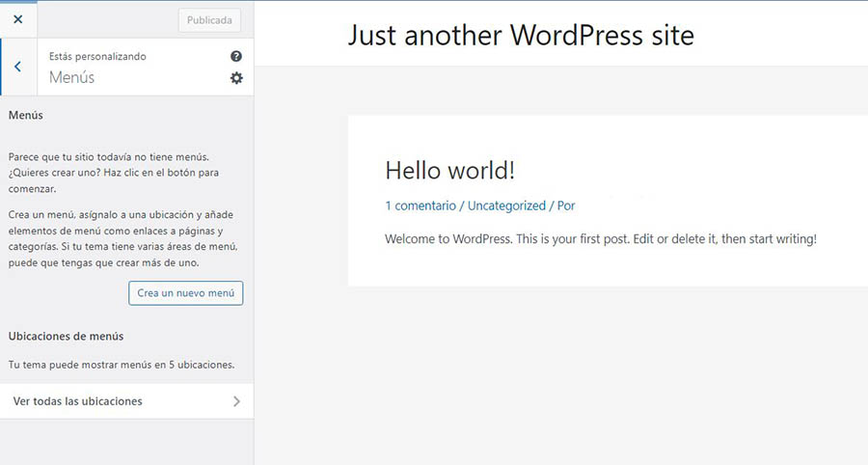The width and height of the screenshot is (868, 465).
Task: Click the 'Por' author text in post meta
Action: pyautogui.click(x=566, y=205)
